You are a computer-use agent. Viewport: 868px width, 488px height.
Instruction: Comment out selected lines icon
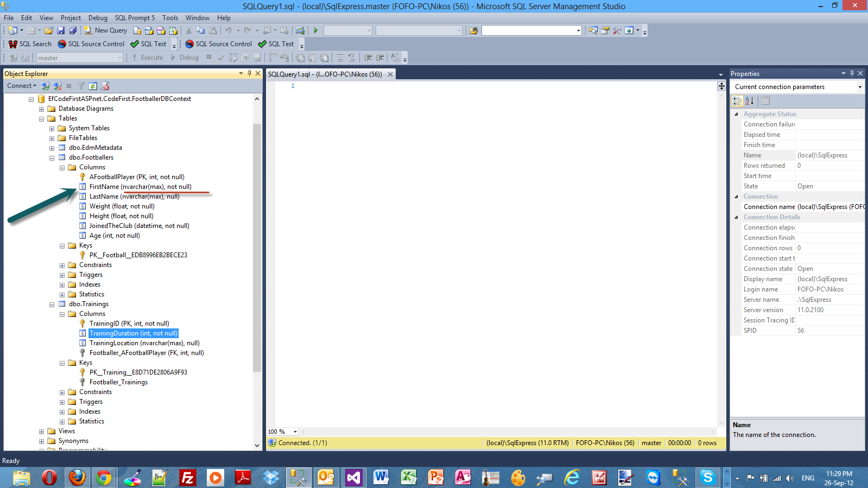click(x=340, y=58)
